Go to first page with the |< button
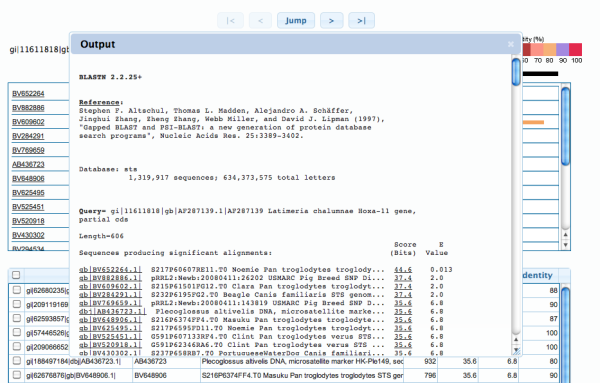The height and width of the screenshot is (383, 600). tap(230, 21)
